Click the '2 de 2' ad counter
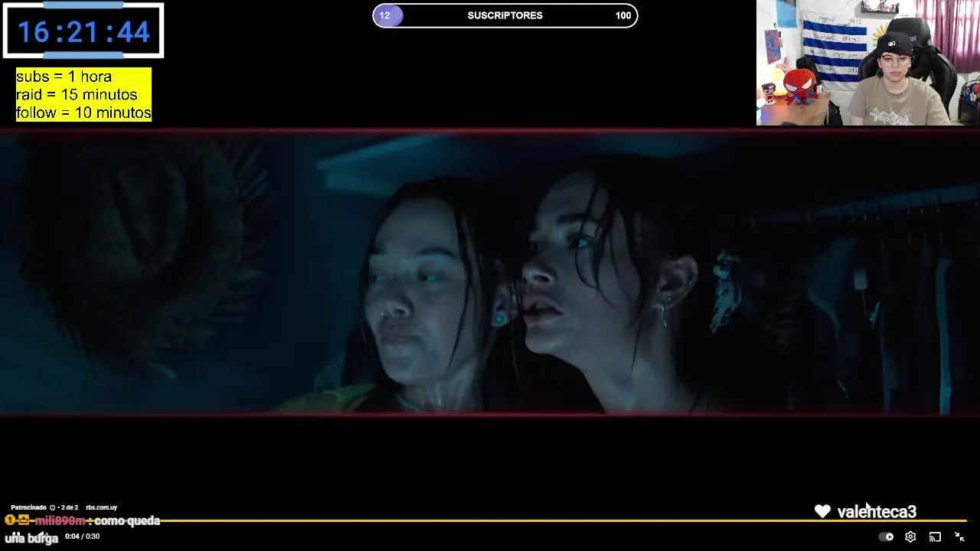Viewport: 980px width, 551px height. click(70, 507)
